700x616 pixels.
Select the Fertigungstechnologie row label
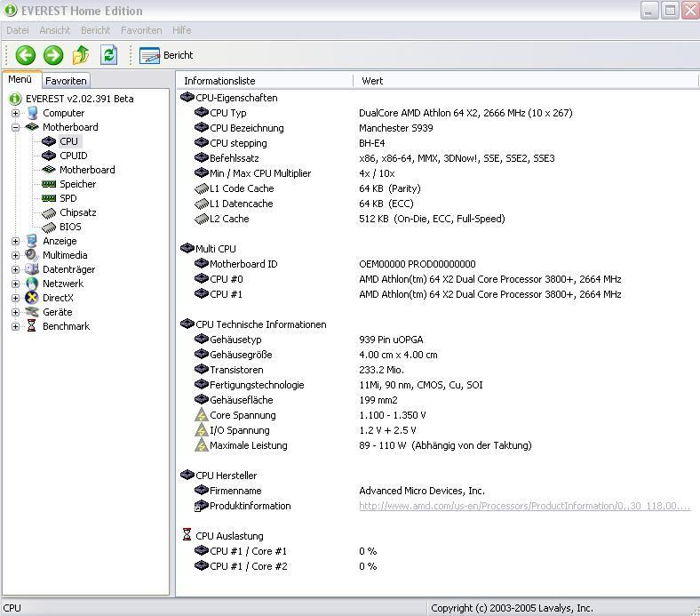click(x=257, y=385)
